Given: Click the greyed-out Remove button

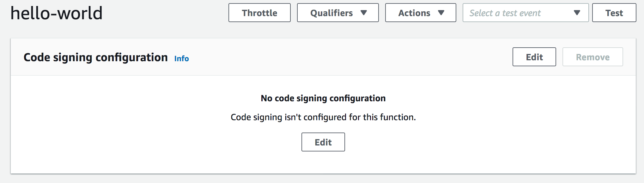Looking at the screenshot, I should pos(592,57).
